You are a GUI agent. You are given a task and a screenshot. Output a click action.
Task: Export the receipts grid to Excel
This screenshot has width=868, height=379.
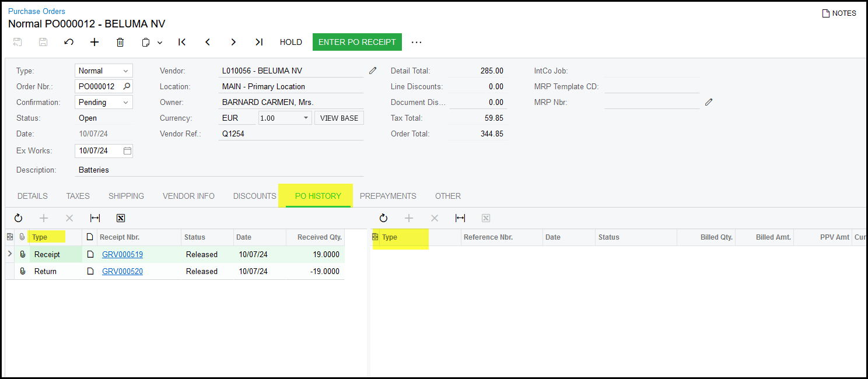[x=121, y=218]
